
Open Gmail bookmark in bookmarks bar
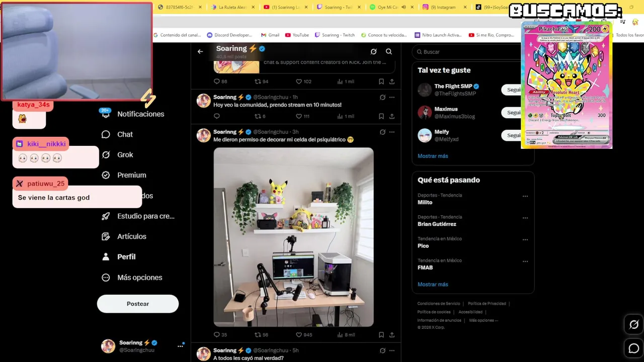[270, 35]
